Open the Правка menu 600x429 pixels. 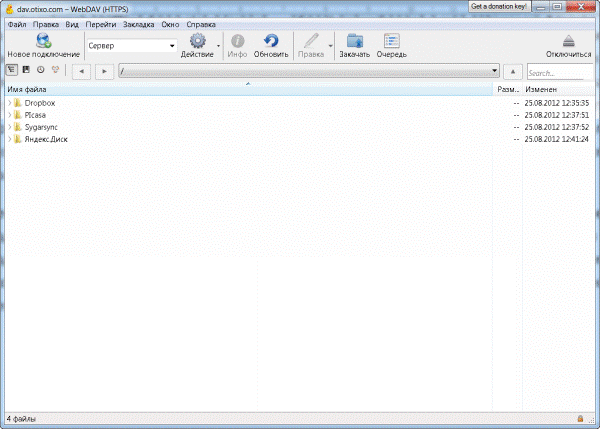[46, 24]
